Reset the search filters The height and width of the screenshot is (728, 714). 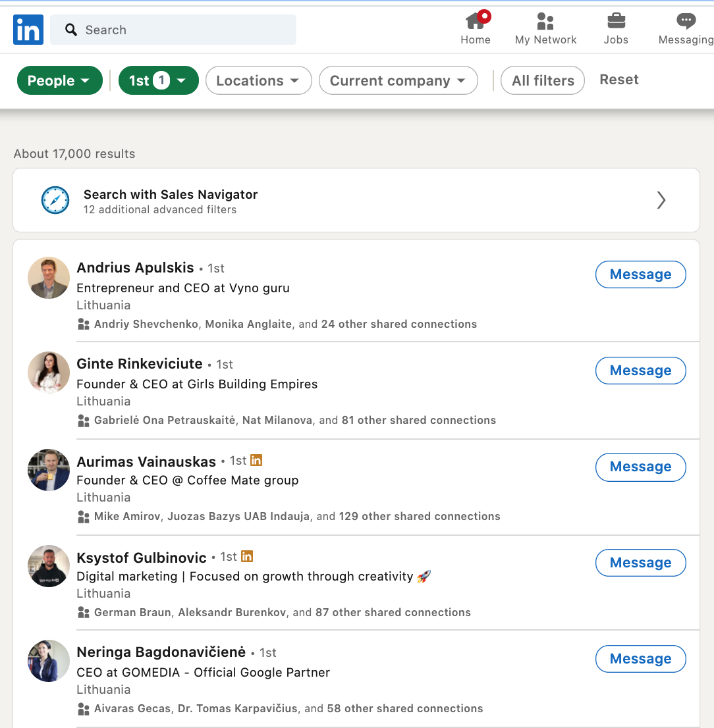click(618, 80)
